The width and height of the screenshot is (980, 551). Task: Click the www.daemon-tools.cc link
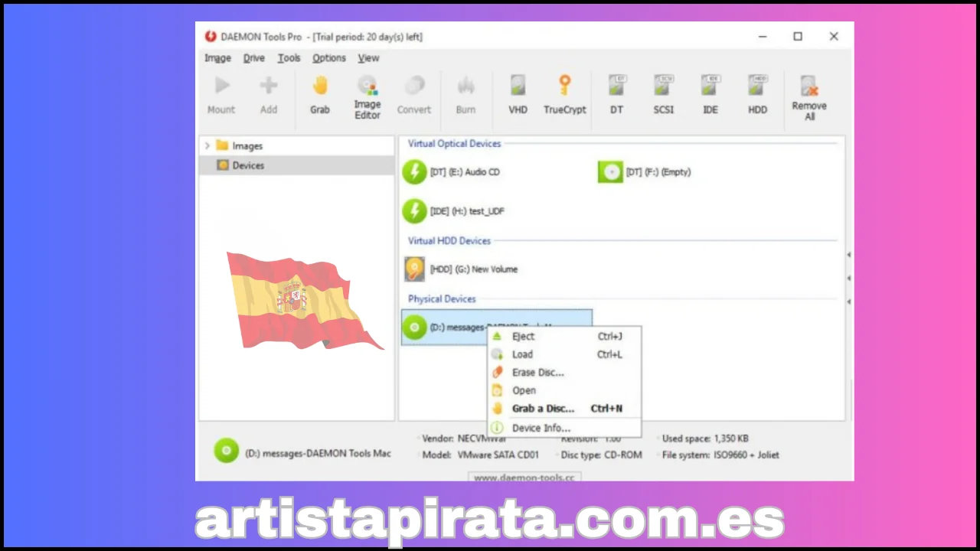pyautogui.click(x=524, y=478)
